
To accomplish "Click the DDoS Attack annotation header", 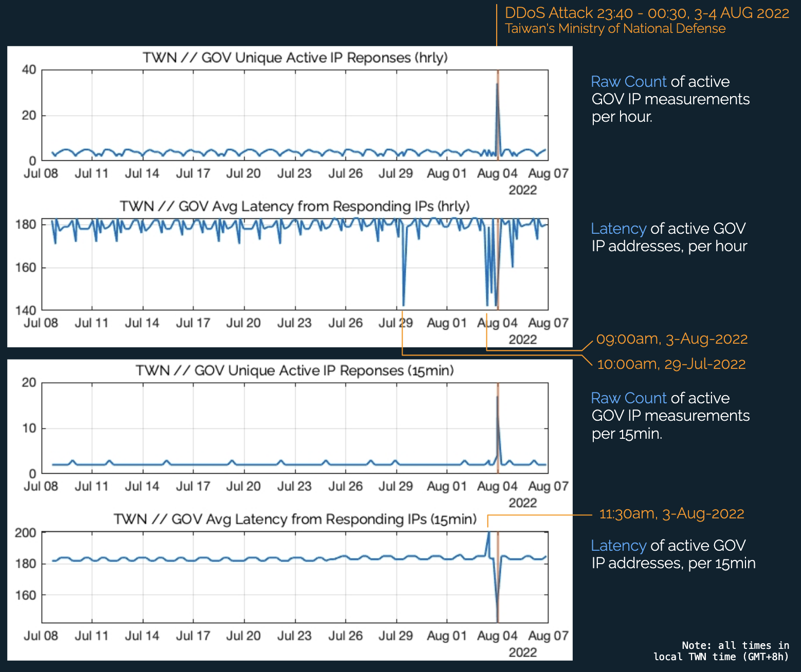I will (x=646, y=13).
